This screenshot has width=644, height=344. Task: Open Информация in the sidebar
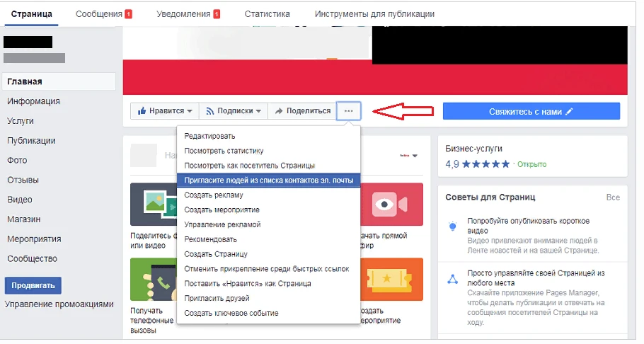[33, 101]
